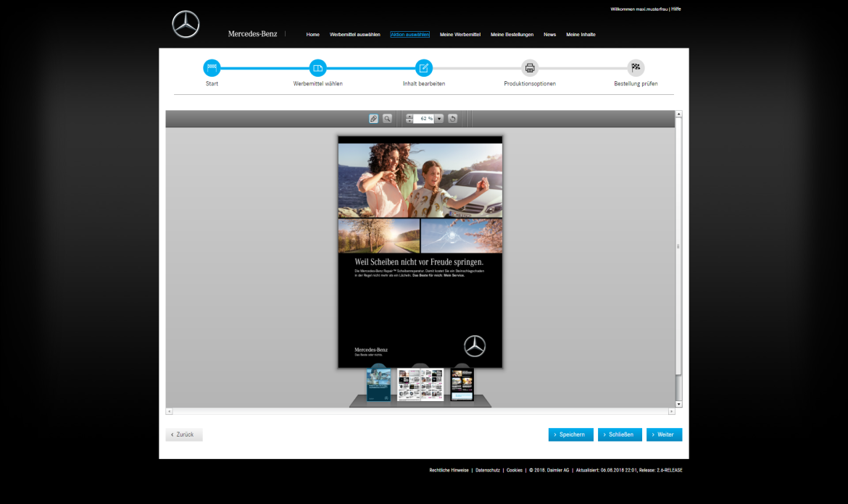Click the tree-lined road image on poster
This screenshot has height=504, width=848.
click(379, 236)
